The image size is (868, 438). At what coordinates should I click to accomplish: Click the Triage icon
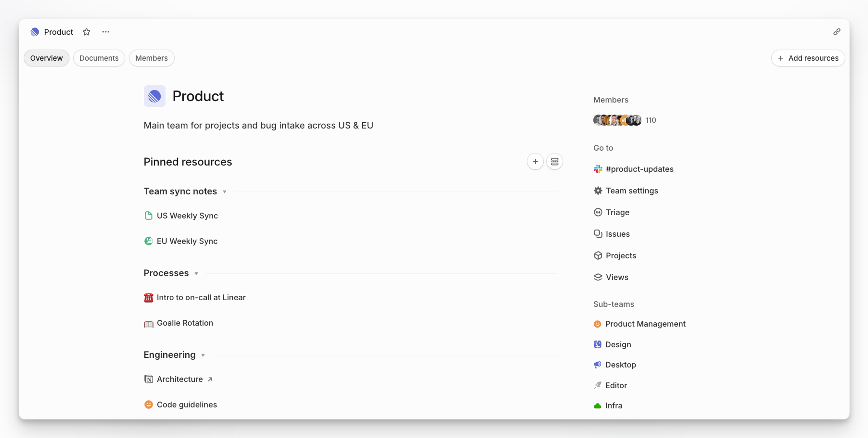598,212
